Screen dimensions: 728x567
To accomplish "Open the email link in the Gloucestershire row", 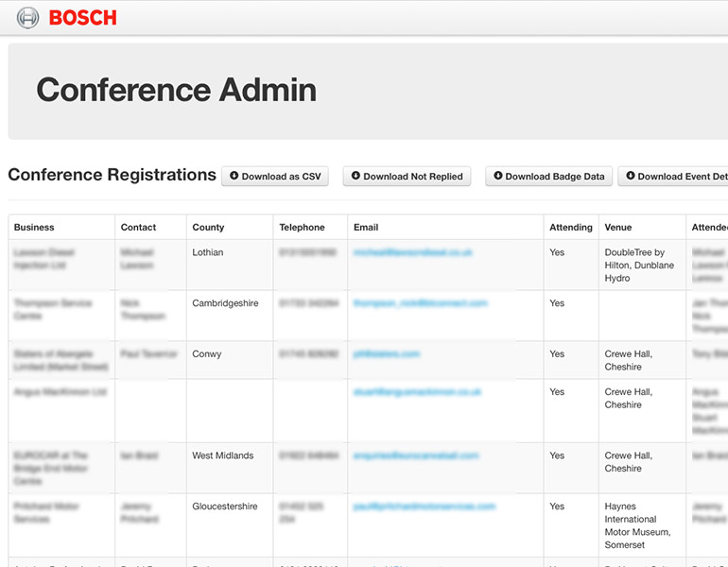I will coord(425,507).
